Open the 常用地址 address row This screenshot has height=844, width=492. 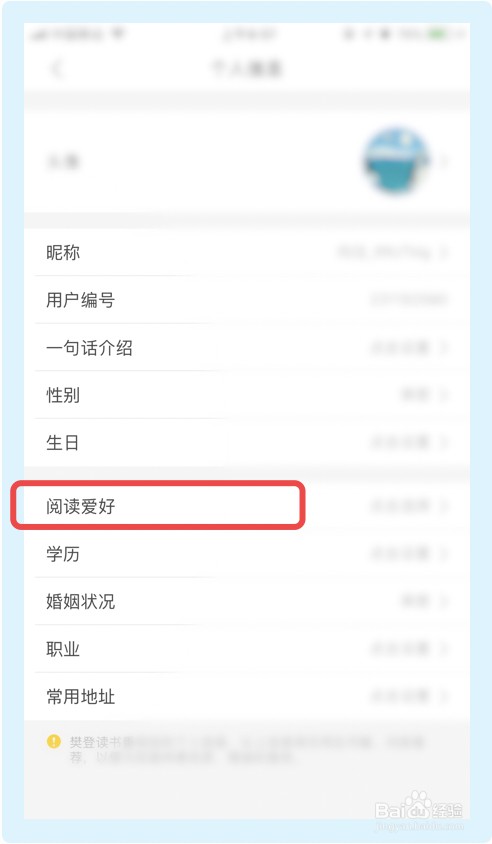(247, 696)
